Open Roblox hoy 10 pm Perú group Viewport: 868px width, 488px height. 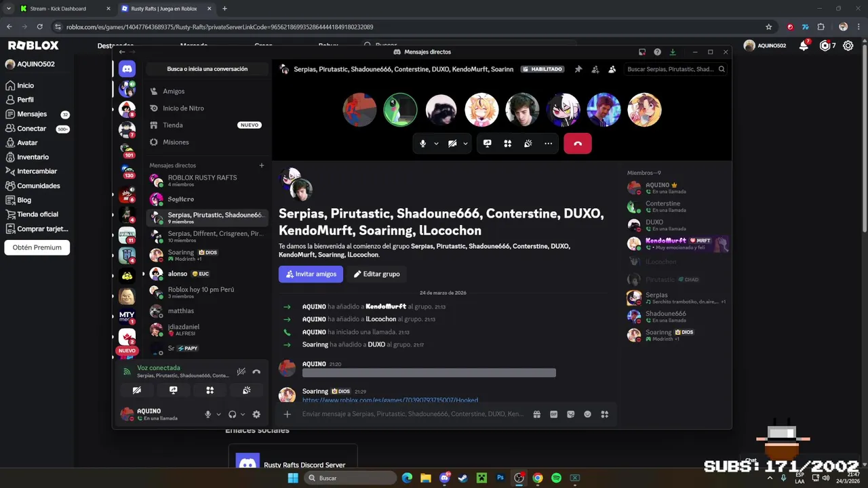click(x=205, y=292)
